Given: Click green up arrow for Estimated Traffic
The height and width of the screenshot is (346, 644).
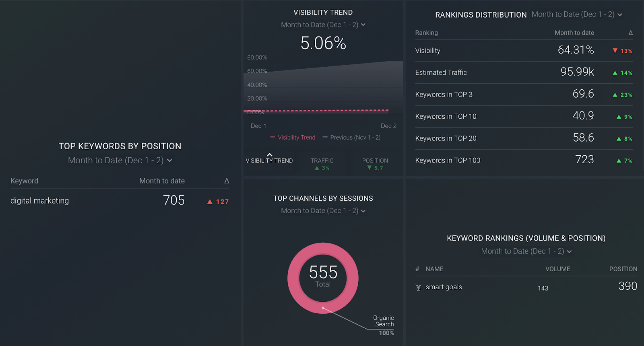Looking at the screenshot, I should (x=615, y=73).
